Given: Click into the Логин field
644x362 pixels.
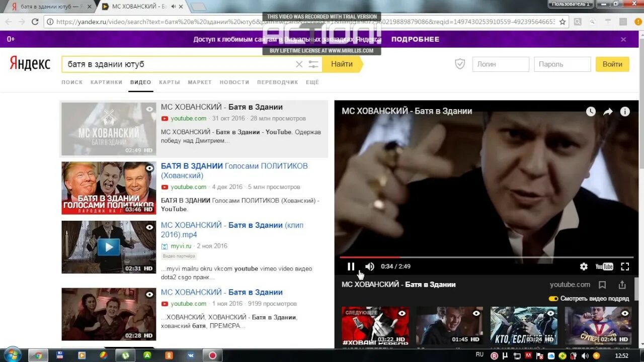Looking at the screenshot, I should tap(501, 64).
